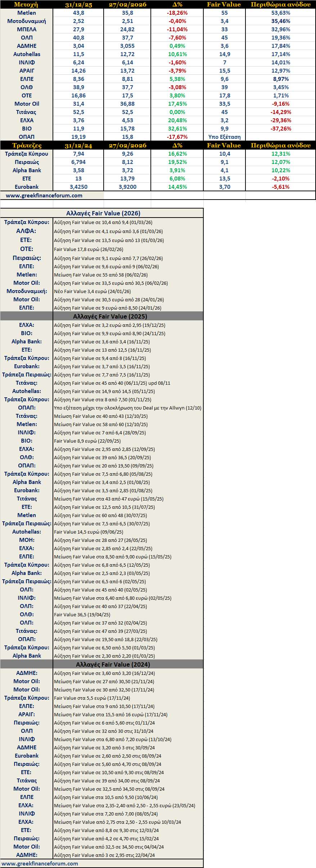Click ΟΠΑΠ entry 20 από 19,50
The width and height of the screenshot is (316, 868).
pyautogui.click(x=104, y=466)
